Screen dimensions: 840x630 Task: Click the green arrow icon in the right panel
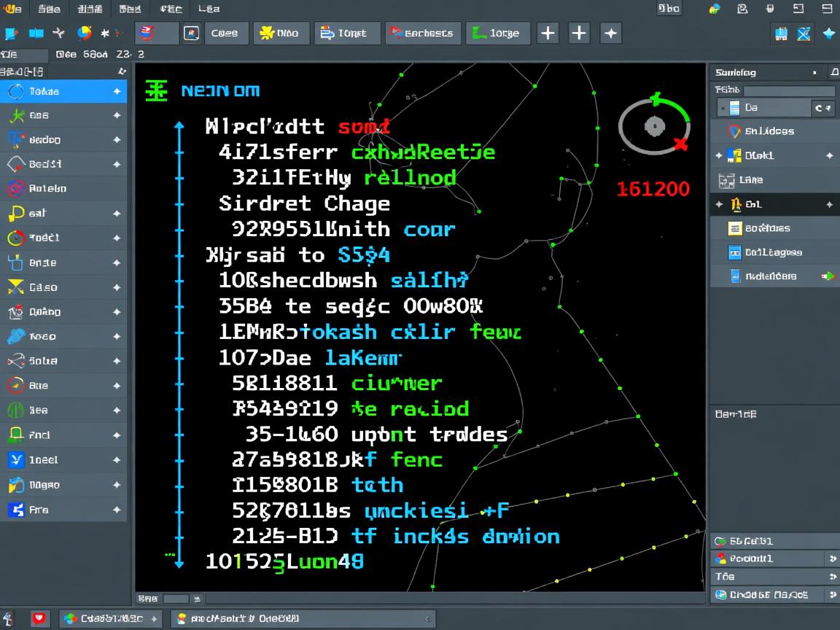coord(828,276)
